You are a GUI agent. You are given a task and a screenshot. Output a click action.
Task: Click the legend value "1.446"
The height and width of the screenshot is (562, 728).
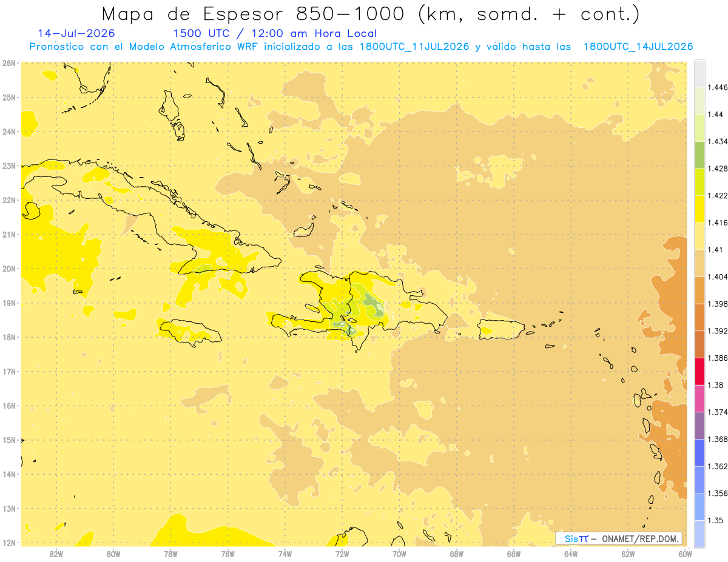click(x=716, y=87)
